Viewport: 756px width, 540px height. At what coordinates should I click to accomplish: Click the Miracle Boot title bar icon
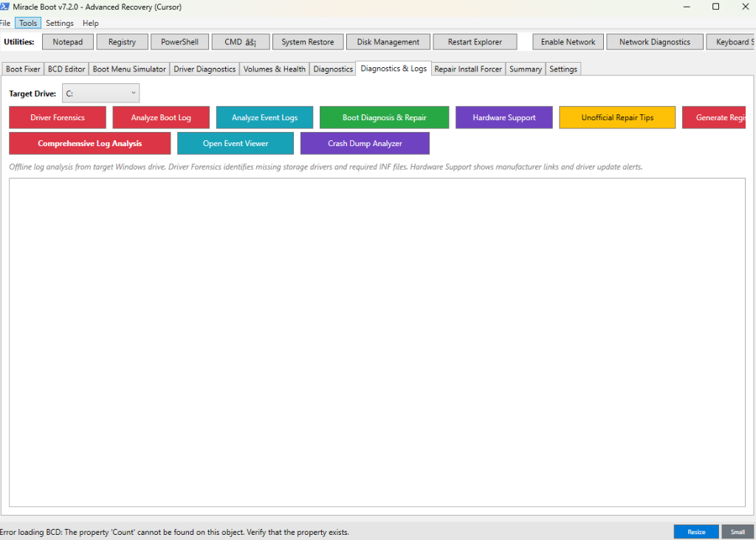pos(7,7)
